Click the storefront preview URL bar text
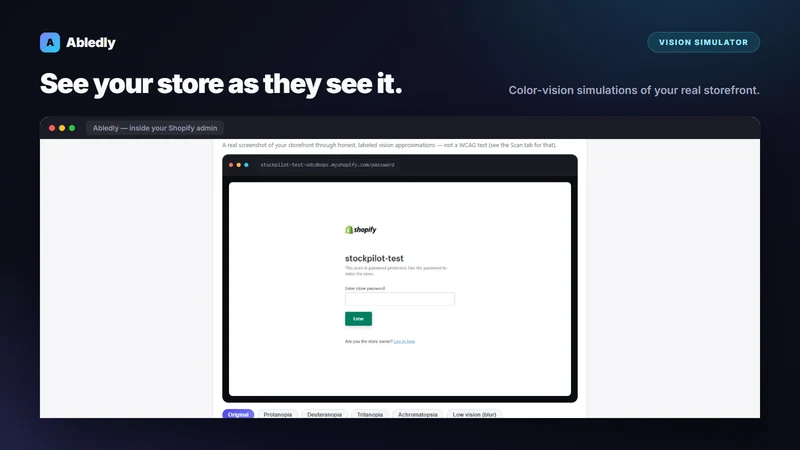 pyautogui.click(x=327, y=165)
